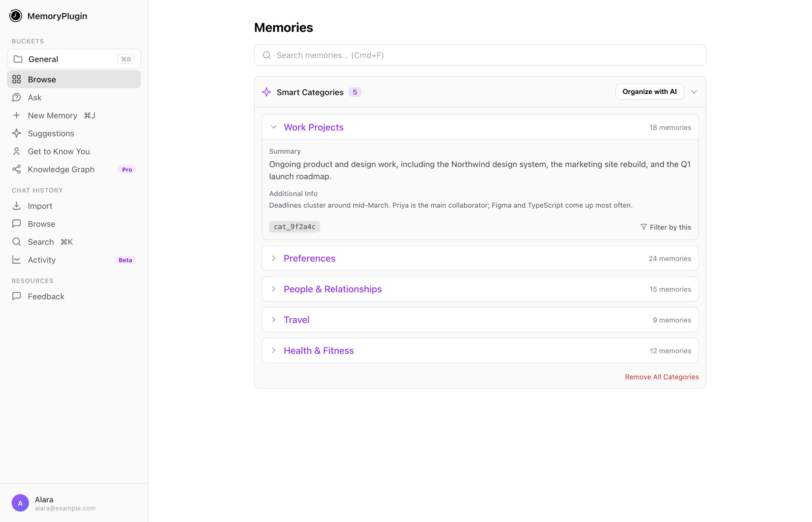Click the People & Relationships title

(x=333, y=289)
